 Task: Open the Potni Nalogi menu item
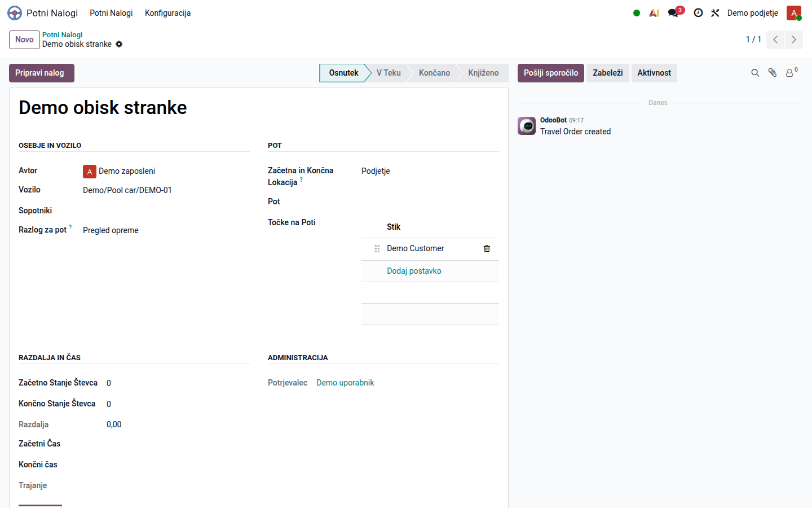pyautogui.click(x=111, y=13)
